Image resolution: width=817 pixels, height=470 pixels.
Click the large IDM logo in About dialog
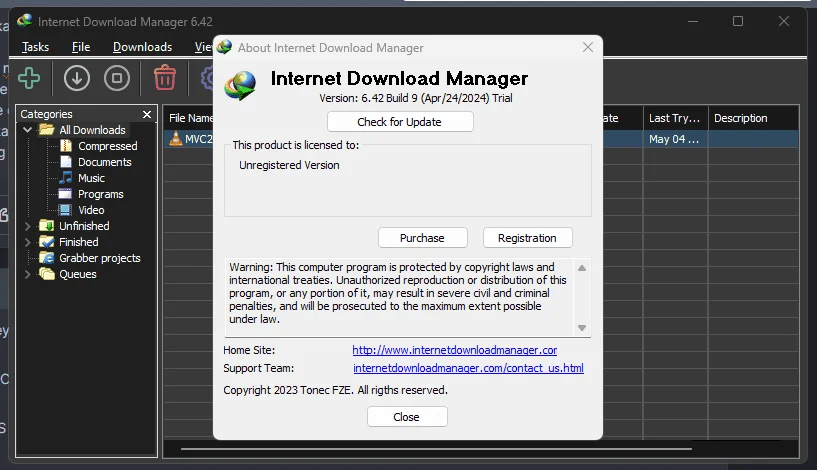(240, 85)
